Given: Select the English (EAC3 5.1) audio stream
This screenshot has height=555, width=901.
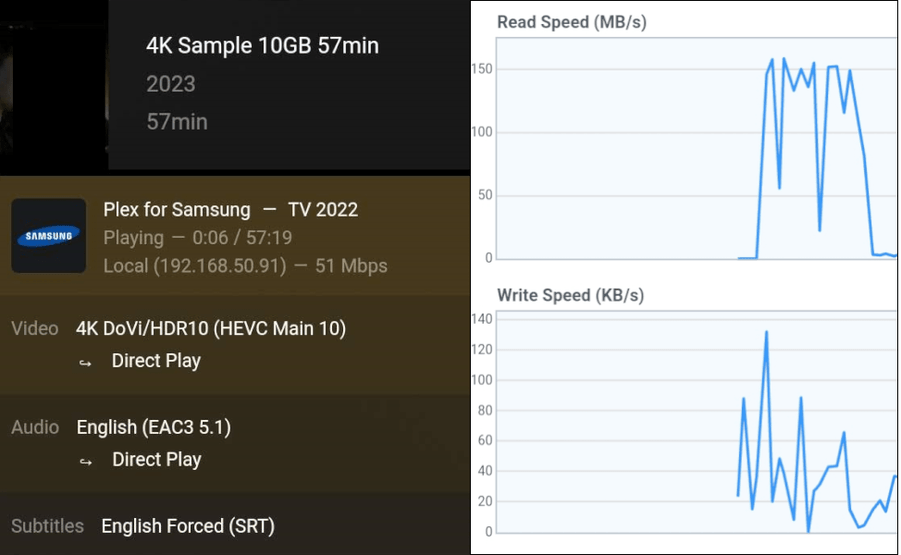Looking at the screenshot, I should coord(154,427).
